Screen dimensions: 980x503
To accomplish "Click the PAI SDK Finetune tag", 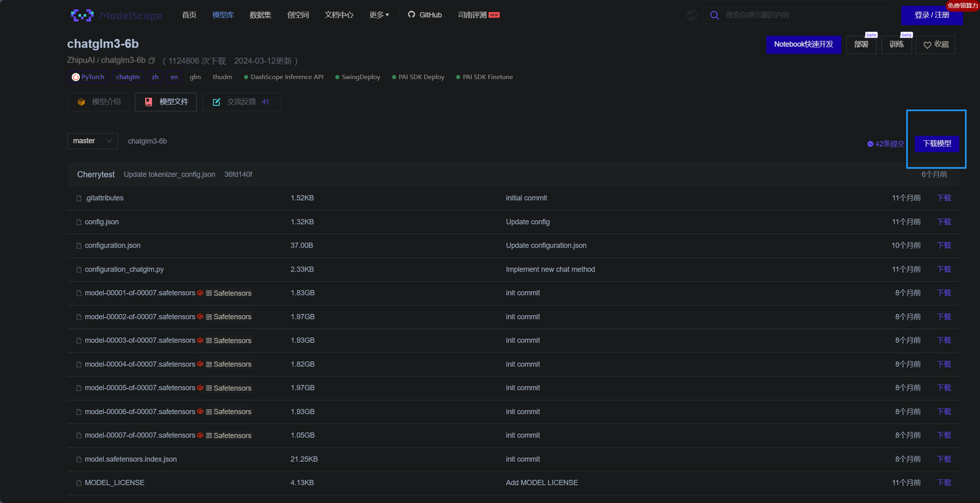I will tap(485, 77).
